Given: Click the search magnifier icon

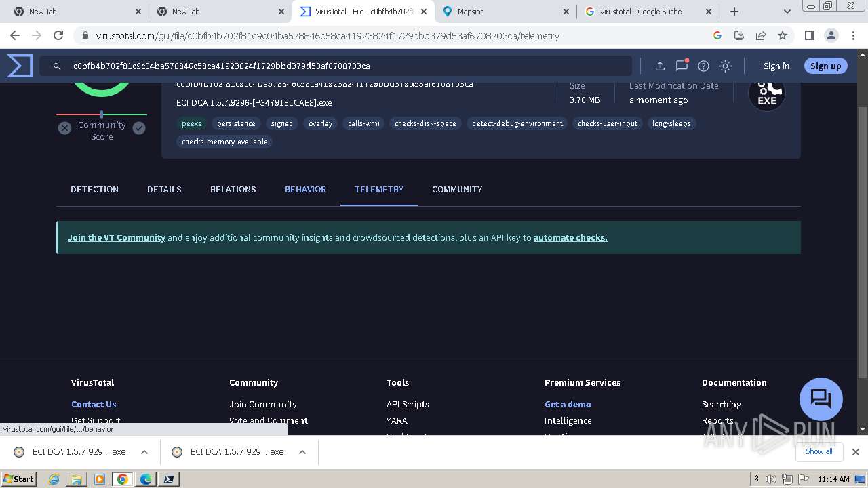Looking at the screenshot, I should [x=57, y=66].
